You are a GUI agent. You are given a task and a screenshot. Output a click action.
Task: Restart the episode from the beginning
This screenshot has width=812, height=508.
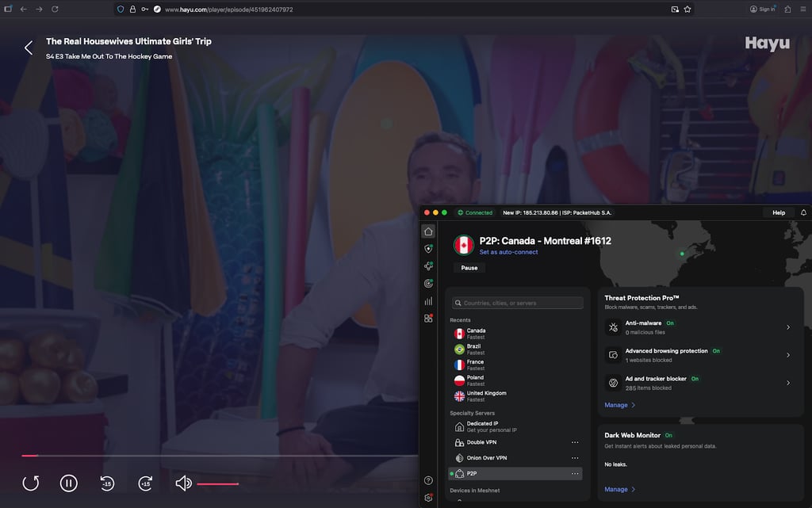[31, 483]
